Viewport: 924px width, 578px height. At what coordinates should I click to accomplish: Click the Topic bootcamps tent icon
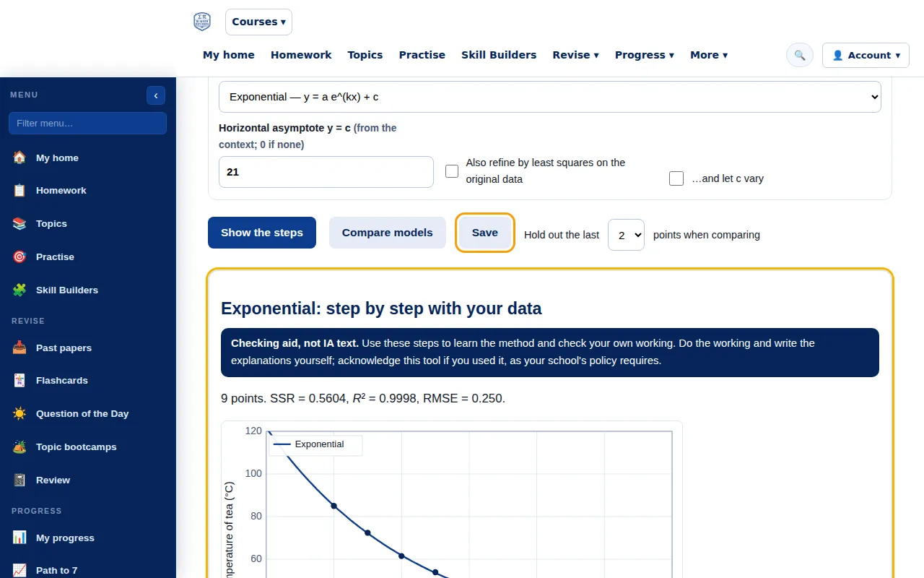coord(19,447)
